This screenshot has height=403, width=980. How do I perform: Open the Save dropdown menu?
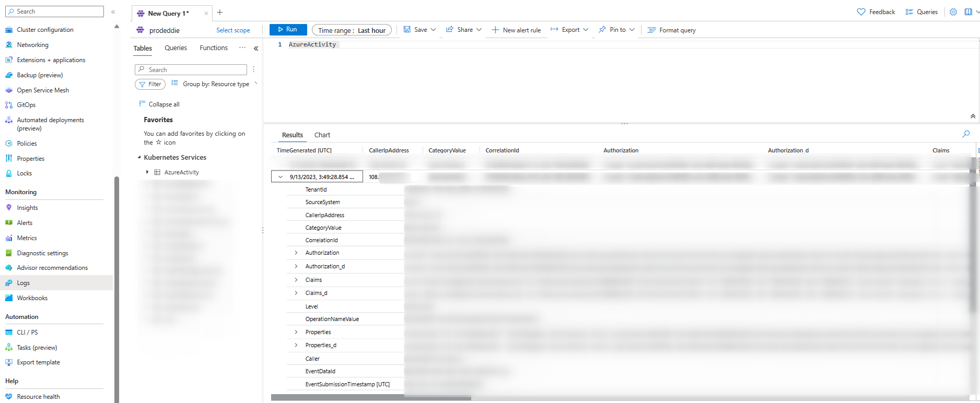(x=419, y=30)
